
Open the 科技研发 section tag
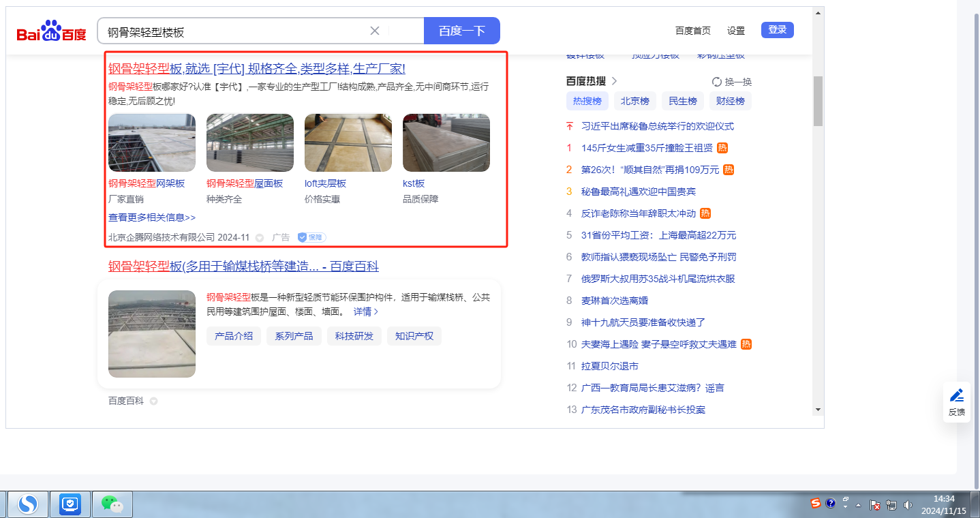click(x=354, y=336)
